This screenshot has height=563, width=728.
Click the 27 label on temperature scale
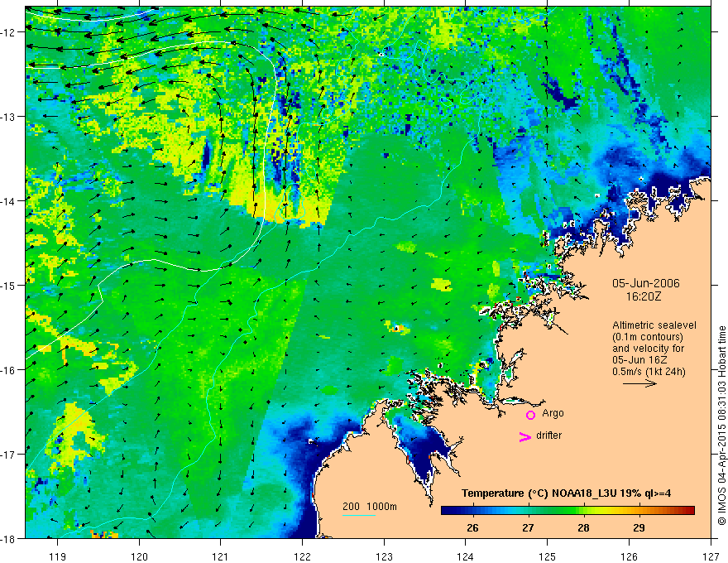(x=528, y=528)
